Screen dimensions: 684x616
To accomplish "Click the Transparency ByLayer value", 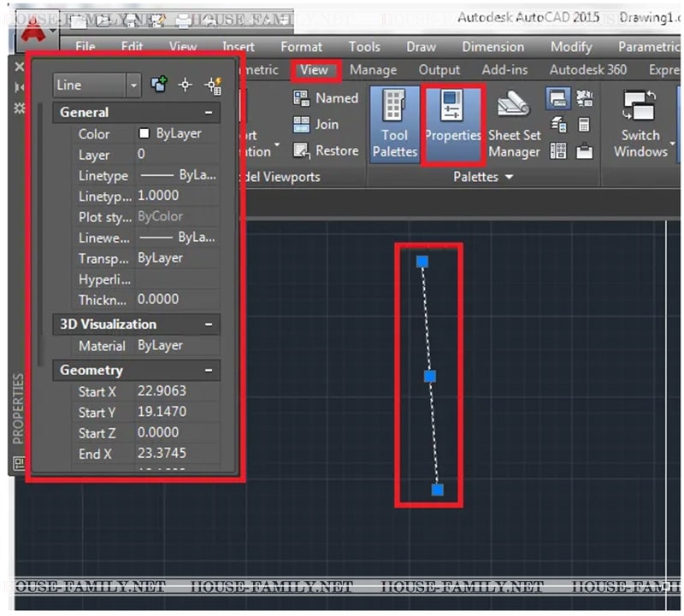I will 178,258.
